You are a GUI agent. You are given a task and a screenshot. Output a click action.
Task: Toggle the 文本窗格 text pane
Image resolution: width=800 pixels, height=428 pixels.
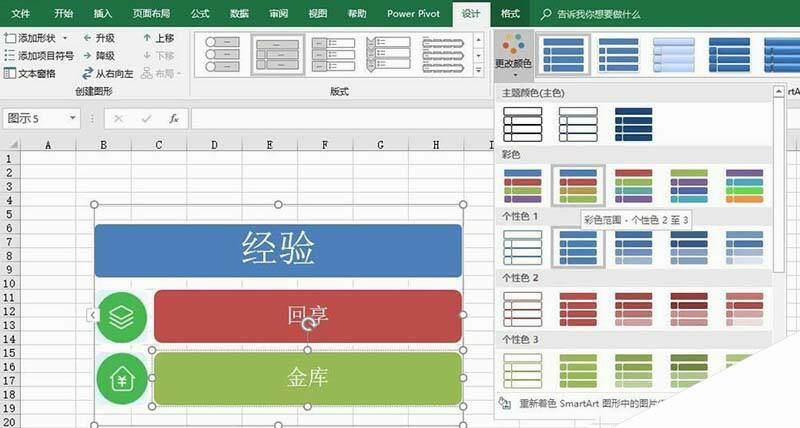(30, 73)
